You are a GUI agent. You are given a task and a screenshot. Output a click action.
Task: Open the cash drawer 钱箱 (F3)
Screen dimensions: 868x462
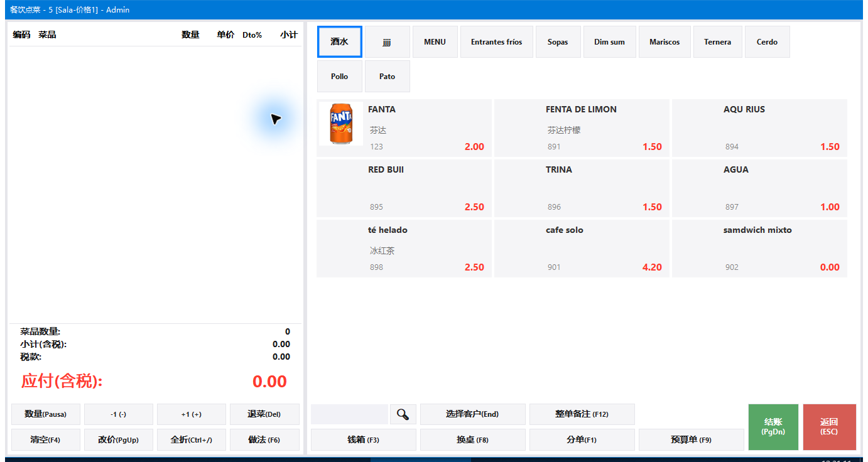coord(364,440)
